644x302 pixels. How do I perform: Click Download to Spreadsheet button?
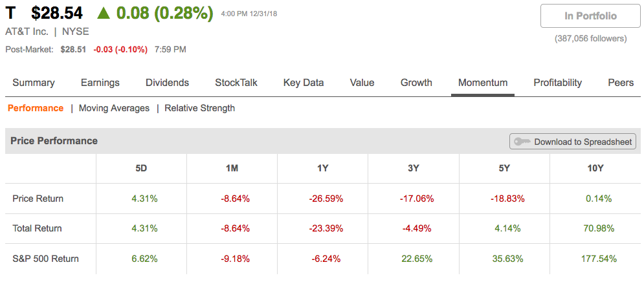coord(573,142)
